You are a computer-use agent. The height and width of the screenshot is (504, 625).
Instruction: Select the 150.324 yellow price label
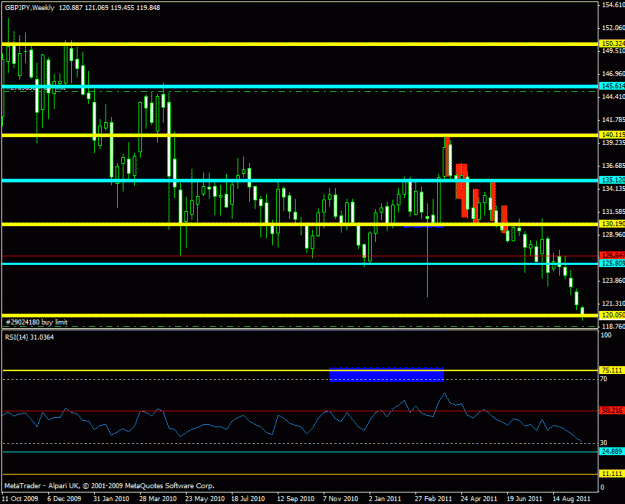(613, 43)
